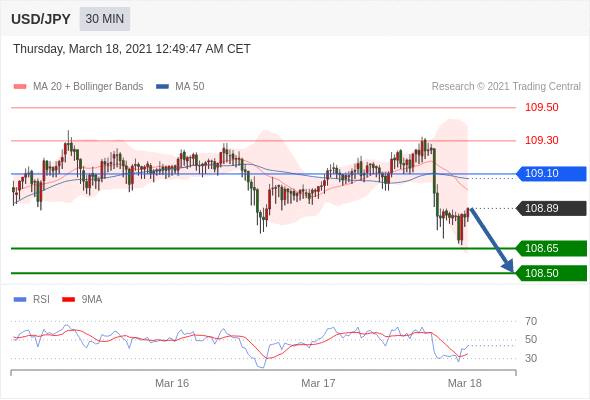Click the blue RSI legend swatch

[x=20, y=300]
